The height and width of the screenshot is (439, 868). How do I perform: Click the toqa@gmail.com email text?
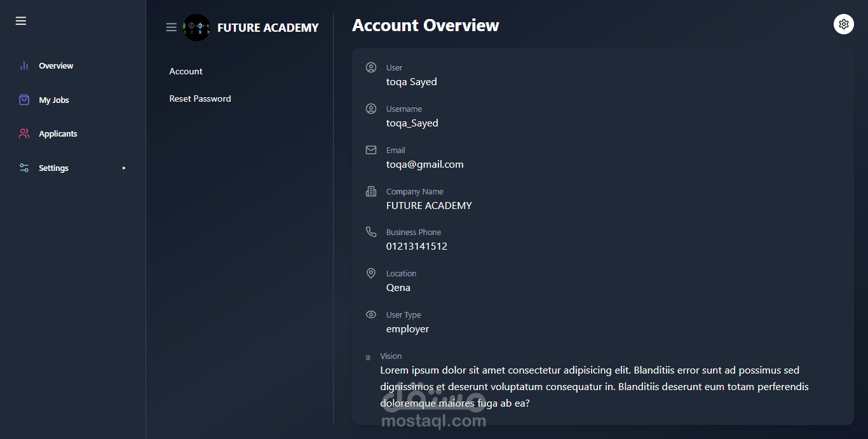(425, 164)
